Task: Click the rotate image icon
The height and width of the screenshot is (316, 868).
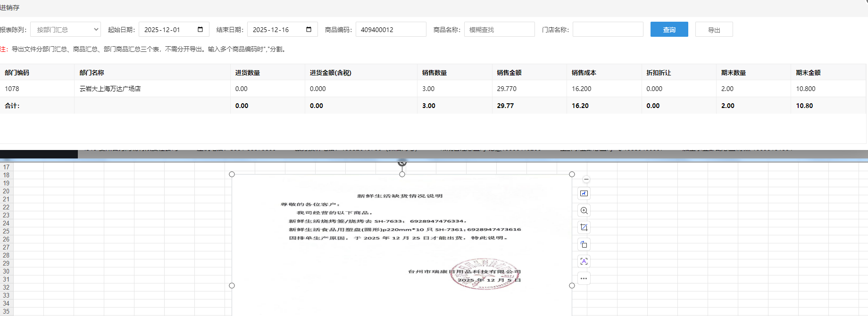Action: [x=584, y=244]
